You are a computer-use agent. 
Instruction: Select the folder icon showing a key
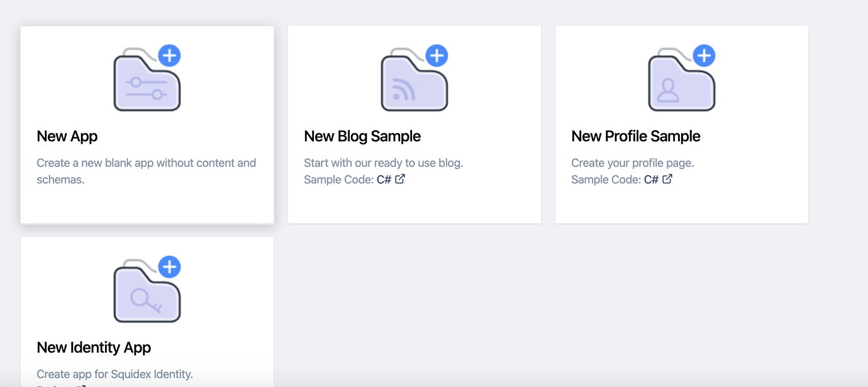pos(147,289)
